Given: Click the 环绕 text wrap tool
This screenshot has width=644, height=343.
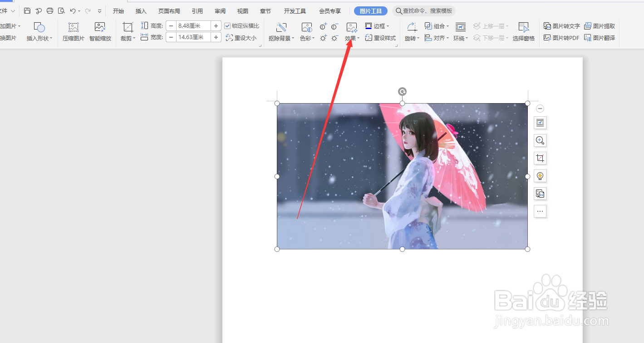Looking at the screenshot, I should click(x=461, y=32).
